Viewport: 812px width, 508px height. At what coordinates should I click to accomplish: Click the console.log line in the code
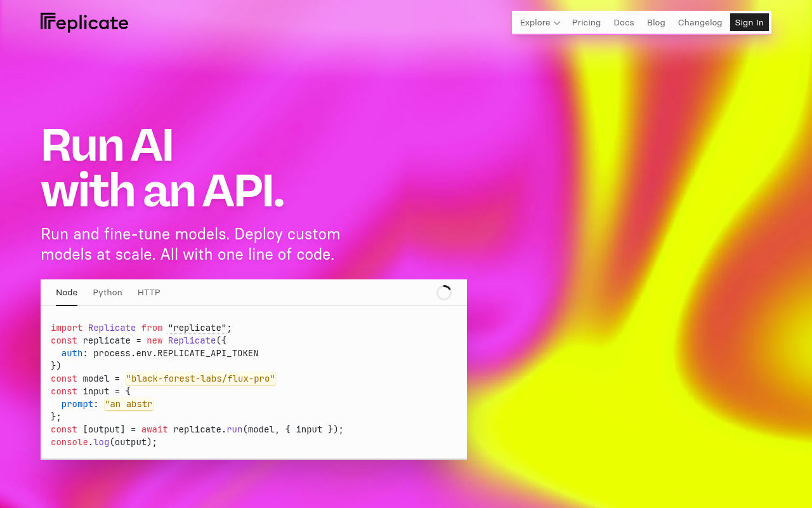click(103, 442)
